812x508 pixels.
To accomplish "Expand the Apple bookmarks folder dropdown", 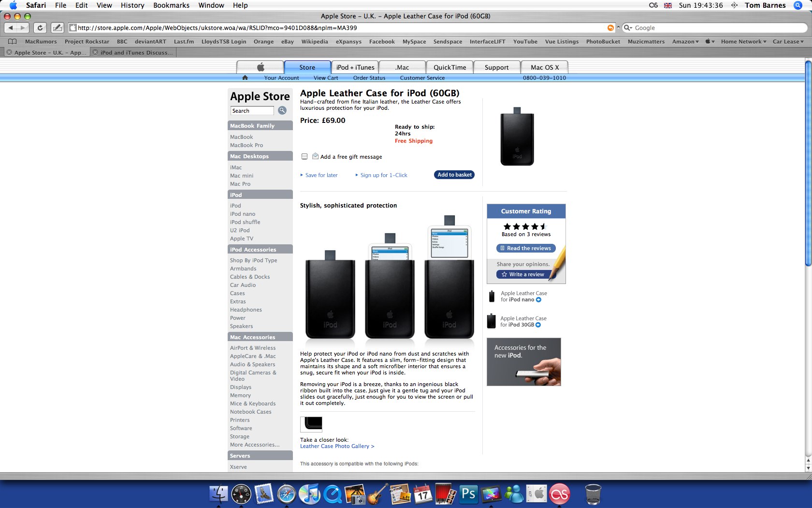I will (710, 42).
